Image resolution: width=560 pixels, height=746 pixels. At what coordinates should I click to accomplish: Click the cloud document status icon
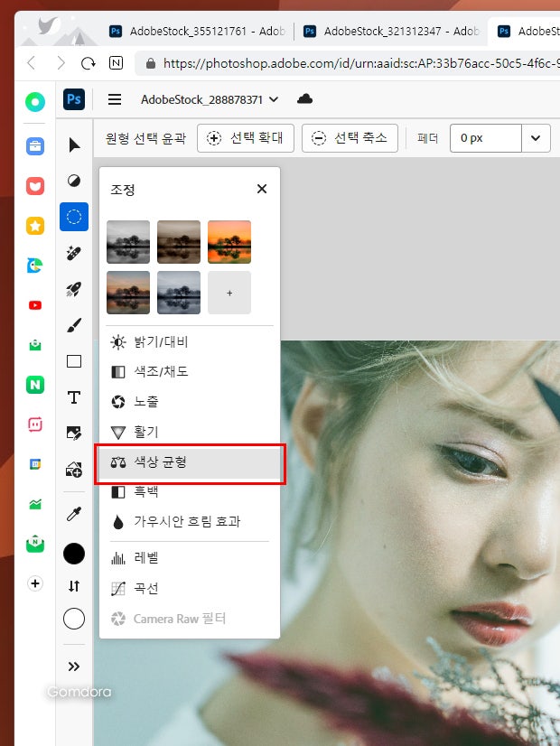coord(304,99)
